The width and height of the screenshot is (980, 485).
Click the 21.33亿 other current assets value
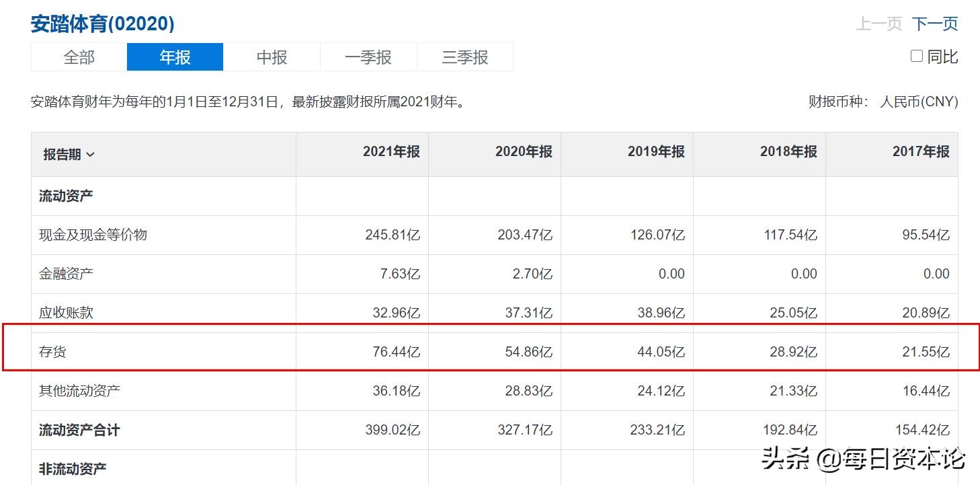794,391
